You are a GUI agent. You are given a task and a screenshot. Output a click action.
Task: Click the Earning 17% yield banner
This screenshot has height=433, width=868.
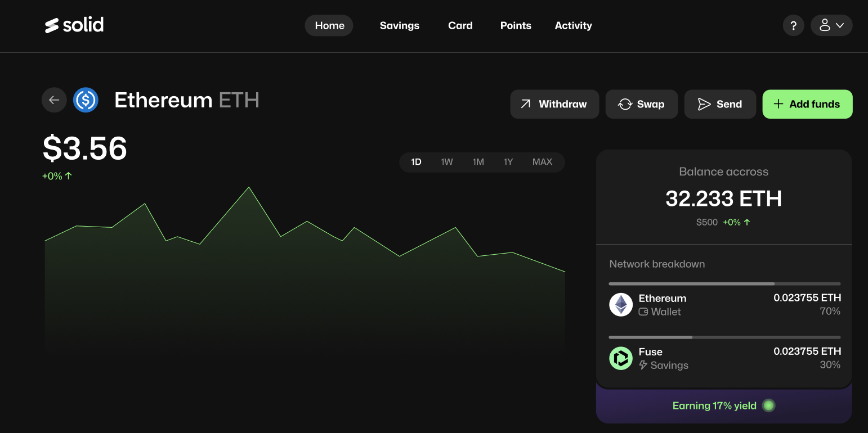click(724, 405)
